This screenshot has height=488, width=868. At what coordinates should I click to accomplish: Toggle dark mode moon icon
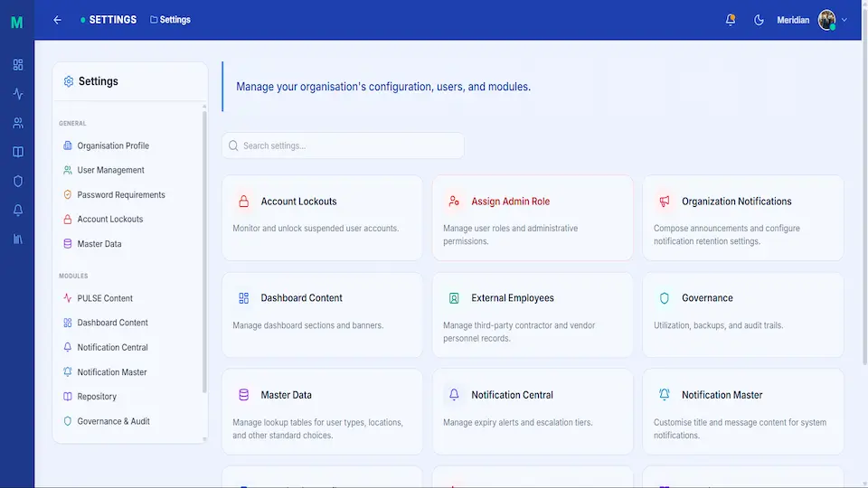[x=759, y=20]
